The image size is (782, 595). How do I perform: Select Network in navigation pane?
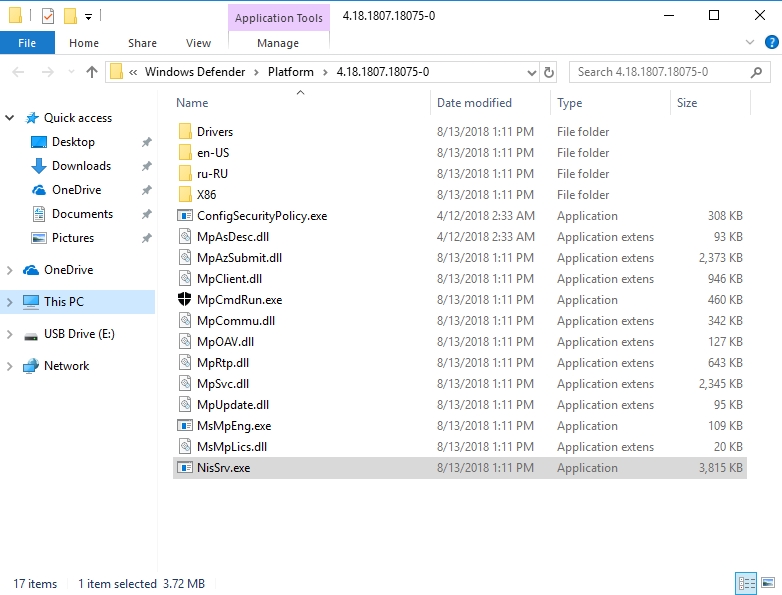(x=66, y=365)
